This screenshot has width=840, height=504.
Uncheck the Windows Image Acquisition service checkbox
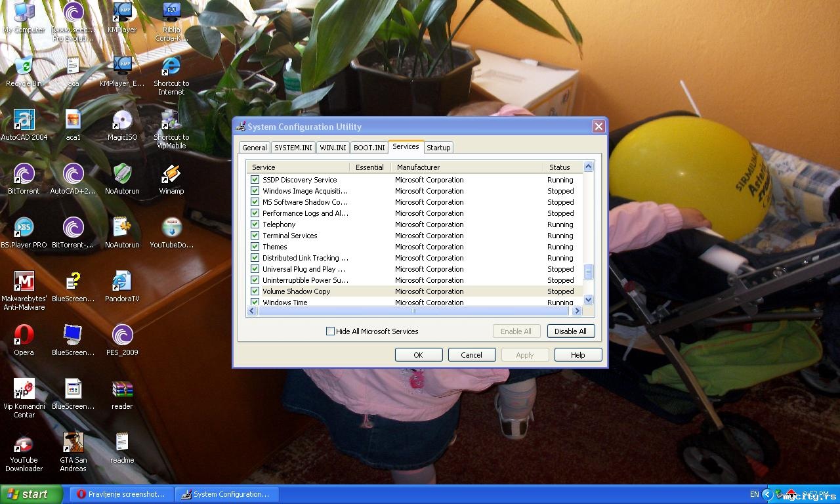[255, 191]
